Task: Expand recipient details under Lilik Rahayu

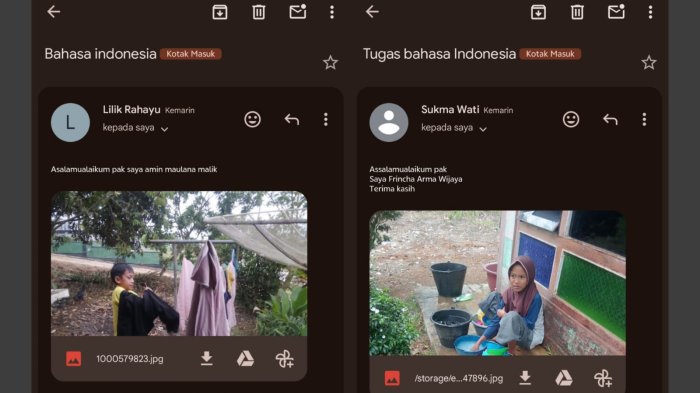Action: [164, 129]
